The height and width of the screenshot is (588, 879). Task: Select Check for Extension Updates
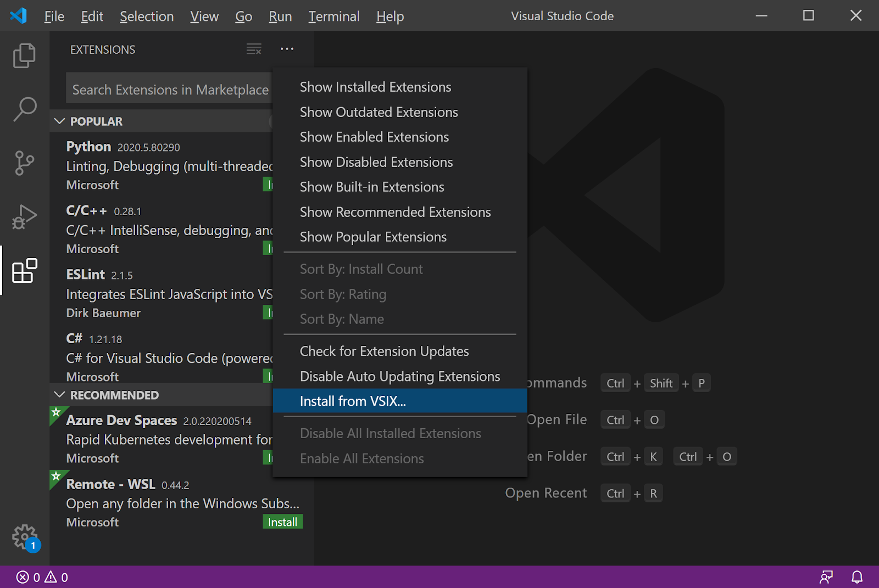point(400,351)
